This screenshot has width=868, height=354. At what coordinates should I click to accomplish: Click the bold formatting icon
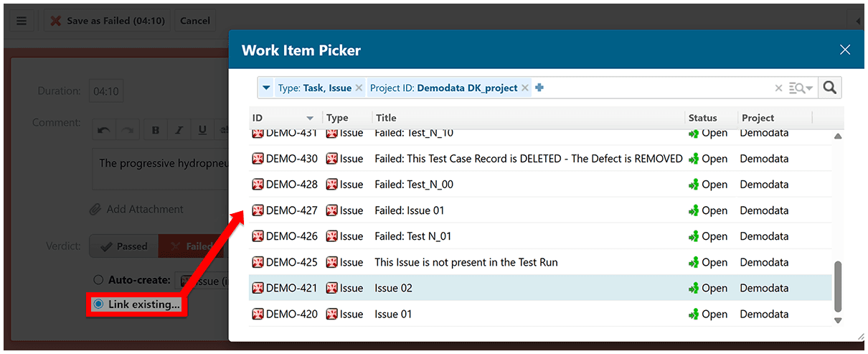pos(155,130)
